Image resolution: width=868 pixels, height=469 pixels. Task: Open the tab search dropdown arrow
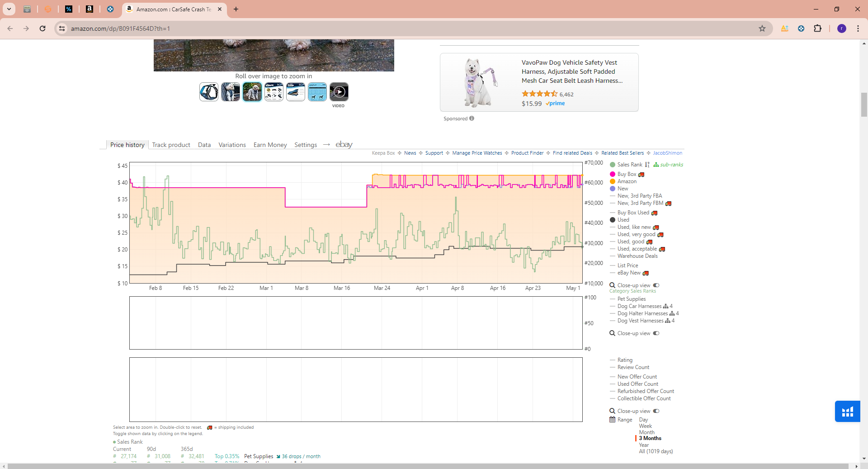(9, 9)
